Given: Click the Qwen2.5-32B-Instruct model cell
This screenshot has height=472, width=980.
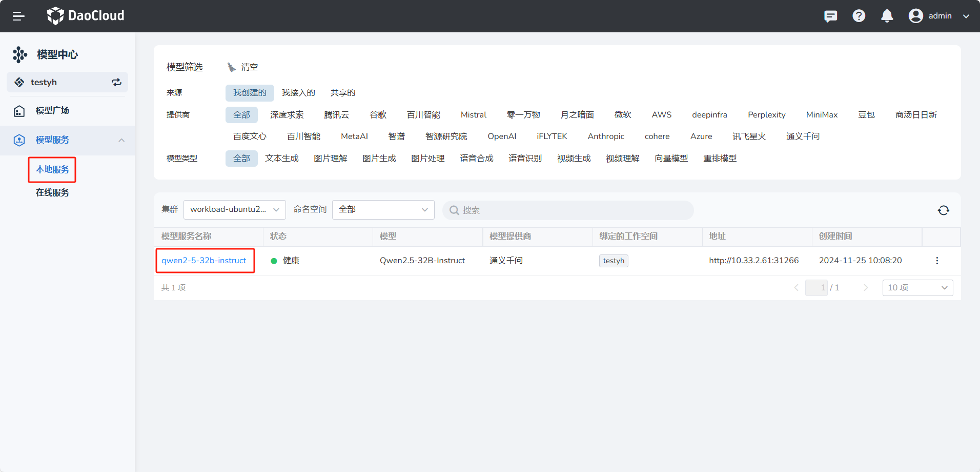Looking at the screenshot, I should 422,261.
